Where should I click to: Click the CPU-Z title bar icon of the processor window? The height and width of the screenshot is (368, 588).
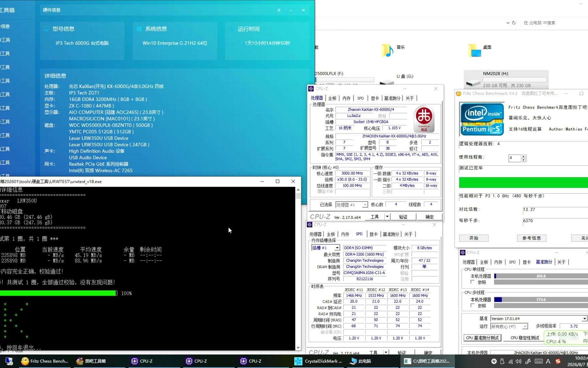pos(311,89)
